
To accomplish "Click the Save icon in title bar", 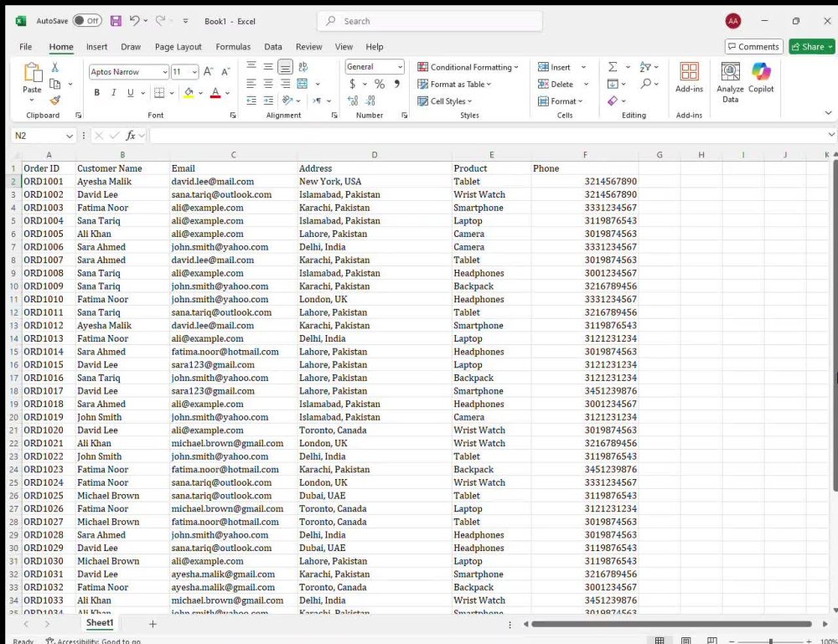I will point(116,21).
